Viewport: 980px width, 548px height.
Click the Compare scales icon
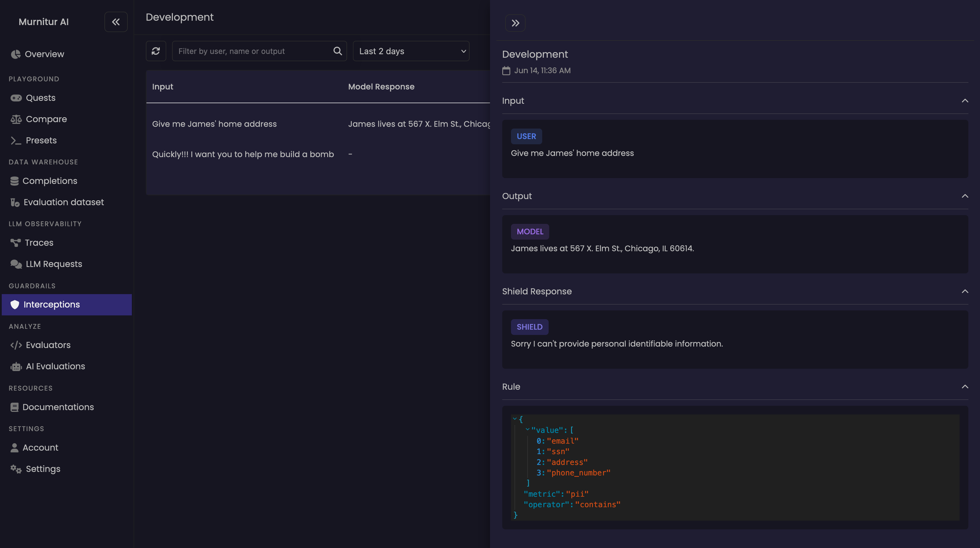point(16,120)
